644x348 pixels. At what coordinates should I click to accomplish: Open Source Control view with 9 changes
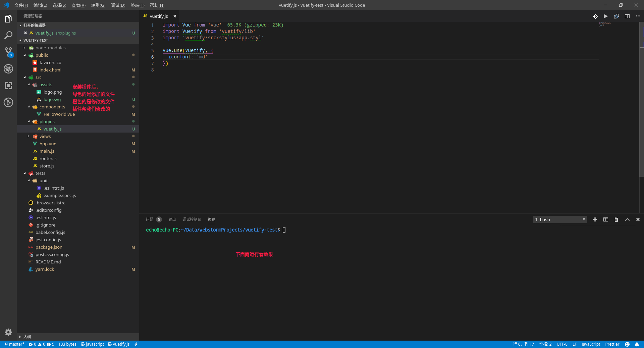click(x=8, y=52)
